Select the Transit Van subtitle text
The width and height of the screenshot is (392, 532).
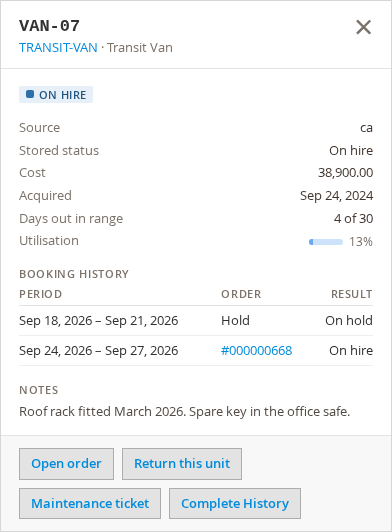pyautogui.click(x=140, y=48)
